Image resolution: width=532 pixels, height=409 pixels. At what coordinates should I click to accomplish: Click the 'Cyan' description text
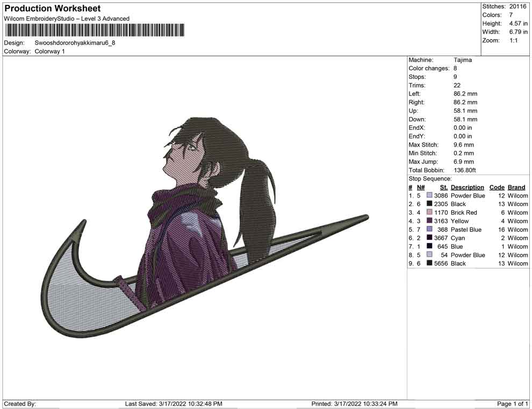[x=458, y=238]
